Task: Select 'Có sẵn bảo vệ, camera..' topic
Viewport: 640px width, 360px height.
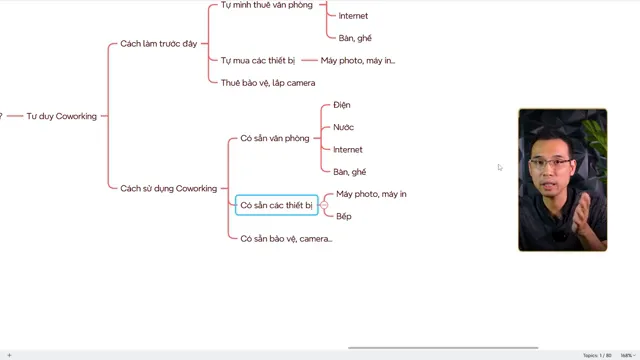Action: 286,239
